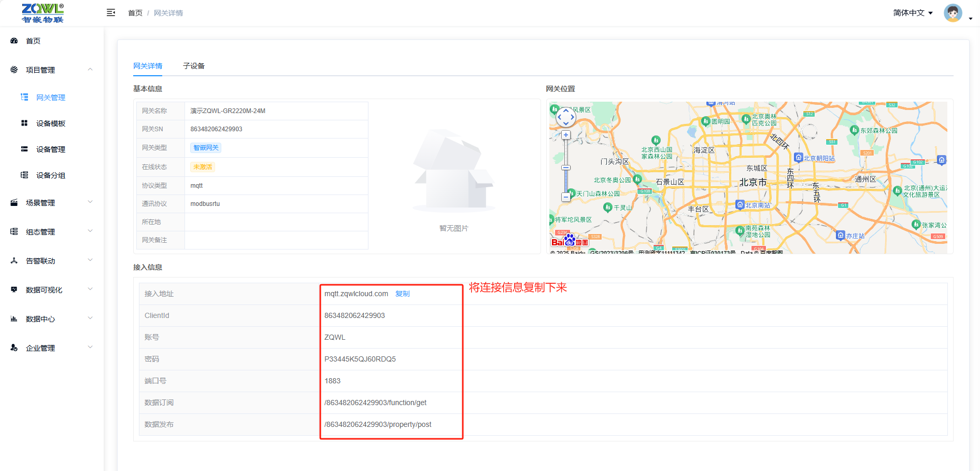The height and width of the screenshot is (471, 980).
Task: Click the 亦庄站 station marker on map
Action: pyautogui.click(x=841, y=235)
